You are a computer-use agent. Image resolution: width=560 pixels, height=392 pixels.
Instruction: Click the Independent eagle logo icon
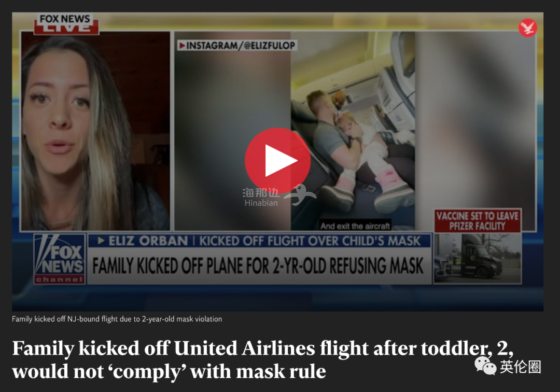click(x=528, y=28)
